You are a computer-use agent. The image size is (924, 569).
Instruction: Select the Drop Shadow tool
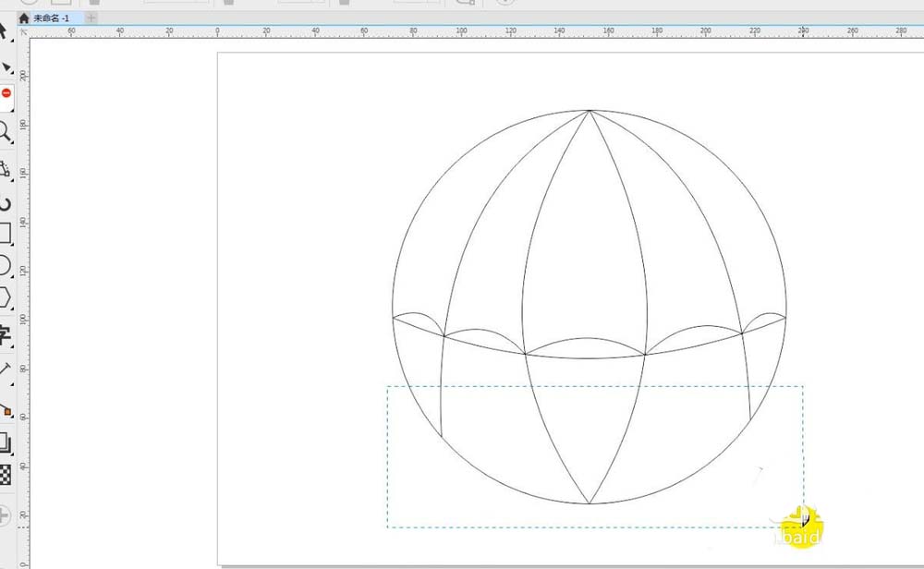coord(5,442)
